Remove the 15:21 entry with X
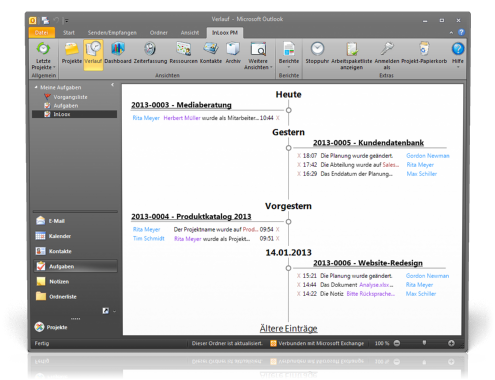Viewport: 495px width, 380px height. pyautogui.click(x=299, y=276)
